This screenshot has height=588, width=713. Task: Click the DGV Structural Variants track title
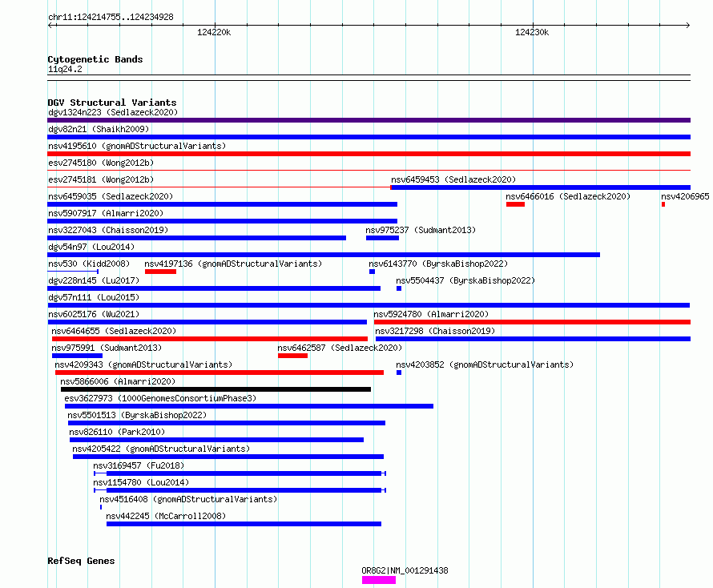112,103
